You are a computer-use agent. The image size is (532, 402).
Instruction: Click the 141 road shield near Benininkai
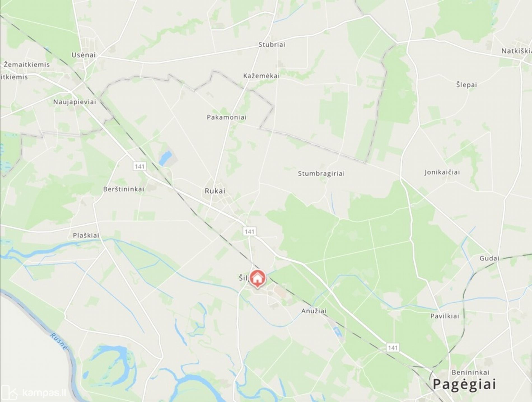[x=393, y=348]
